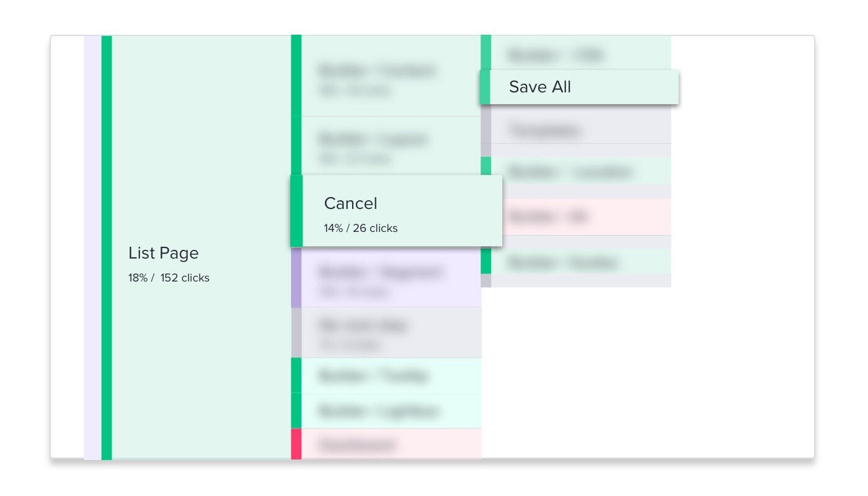This screenshot has width=868, height=496.
Task: Click the '18% / 152 clicks' stat under List Page
Action: click(x=169, y=278)
